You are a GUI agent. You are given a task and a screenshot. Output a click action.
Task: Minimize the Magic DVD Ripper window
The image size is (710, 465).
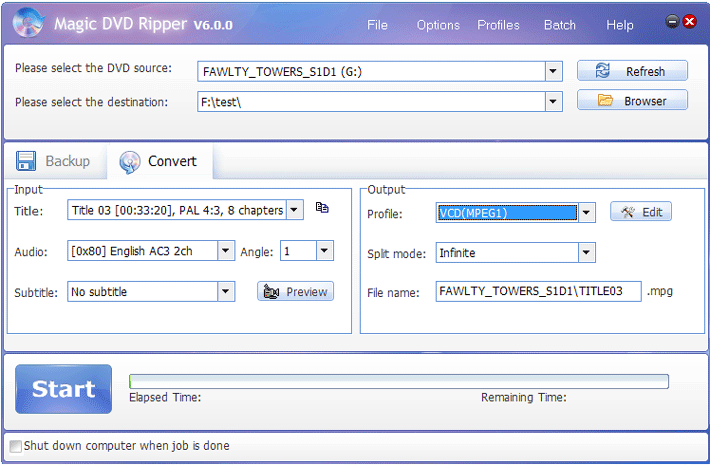[x=672, y=21]
